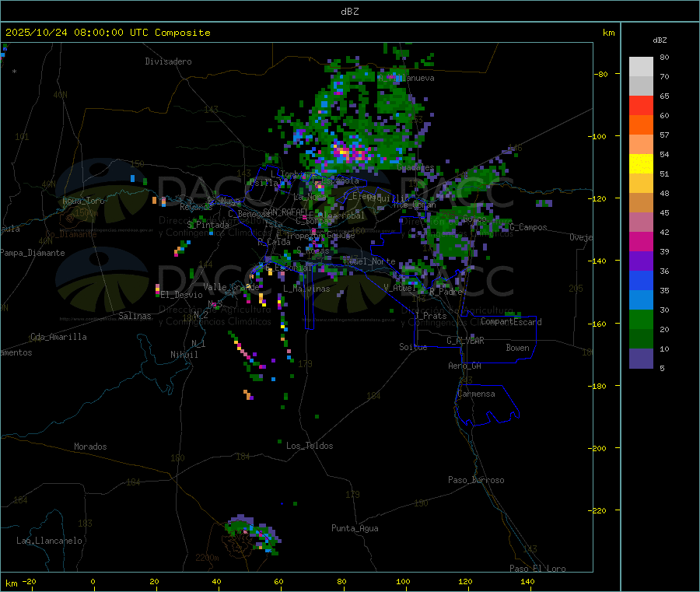Viewport: 700px width, 592px height.
Task: Select the 'G_Campos' place label
Action: click(x=528, y=227)
